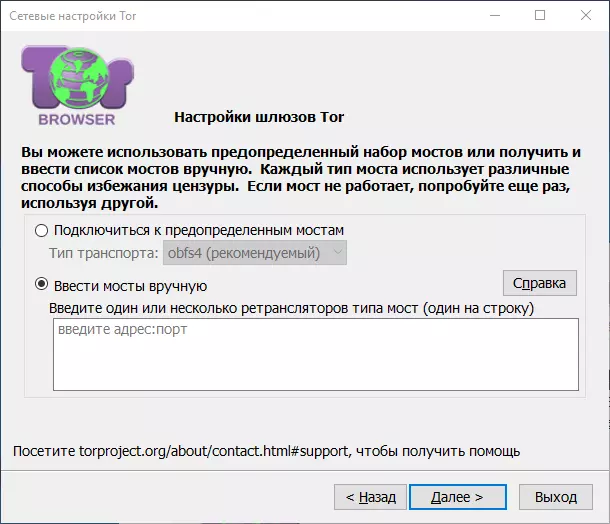610x524 pixels.
Task: Go back with the '< Назад' button
Action: pos(370,496)
